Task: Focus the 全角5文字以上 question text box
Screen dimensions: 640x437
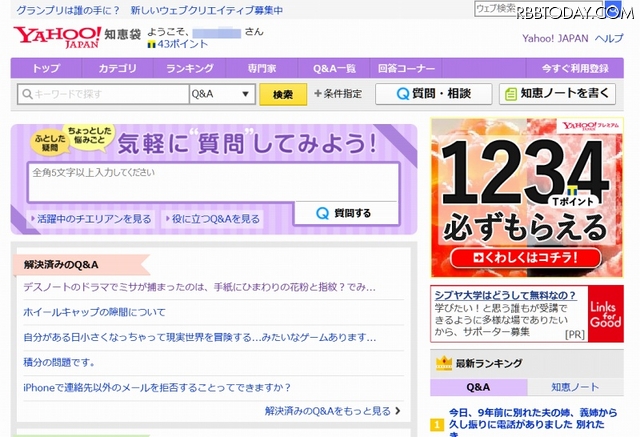Action: coord(213,182)
